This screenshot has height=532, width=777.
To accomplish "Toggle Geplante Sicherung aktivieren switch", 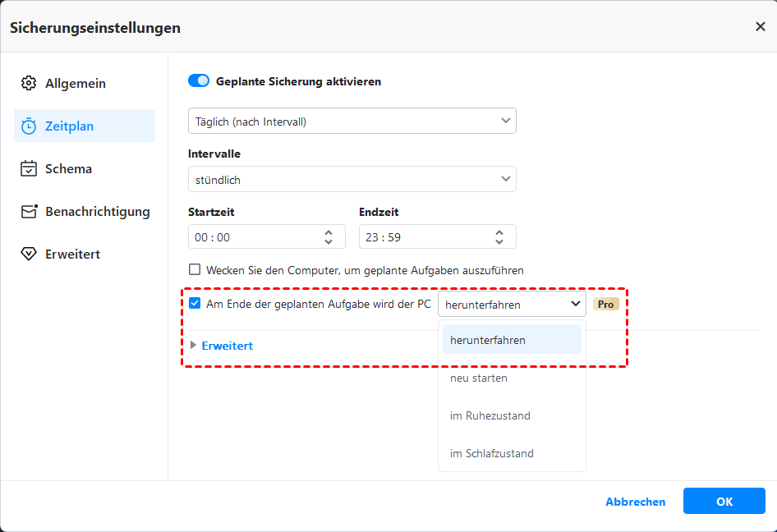I will (199, 81).
